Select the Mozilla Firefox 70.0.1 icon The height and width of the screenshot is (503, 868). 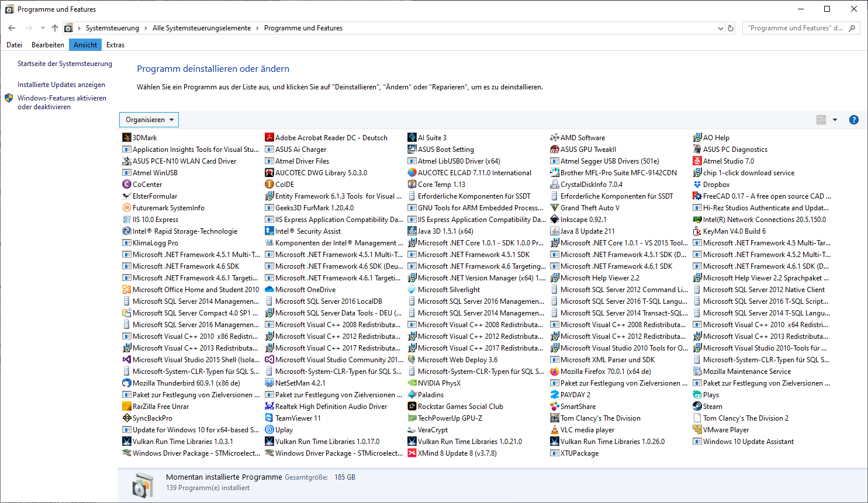pos(554,372)
